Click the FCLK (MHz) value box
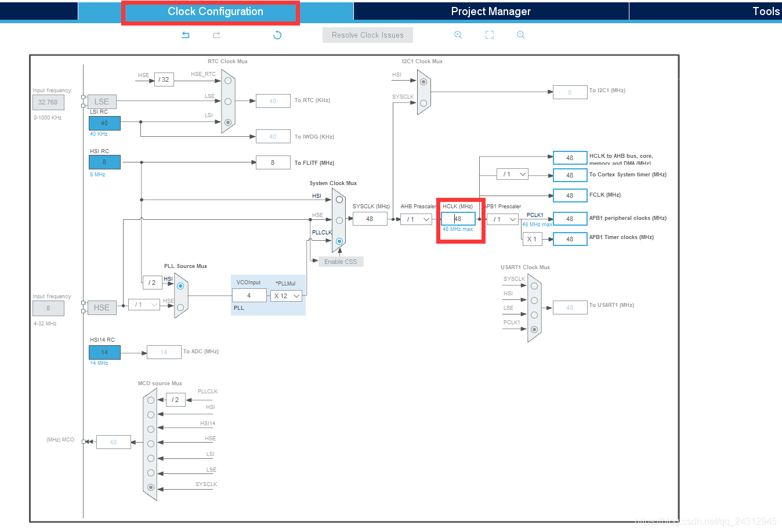The height and width of the screenshot is (532, 782). tap(570, 196)
